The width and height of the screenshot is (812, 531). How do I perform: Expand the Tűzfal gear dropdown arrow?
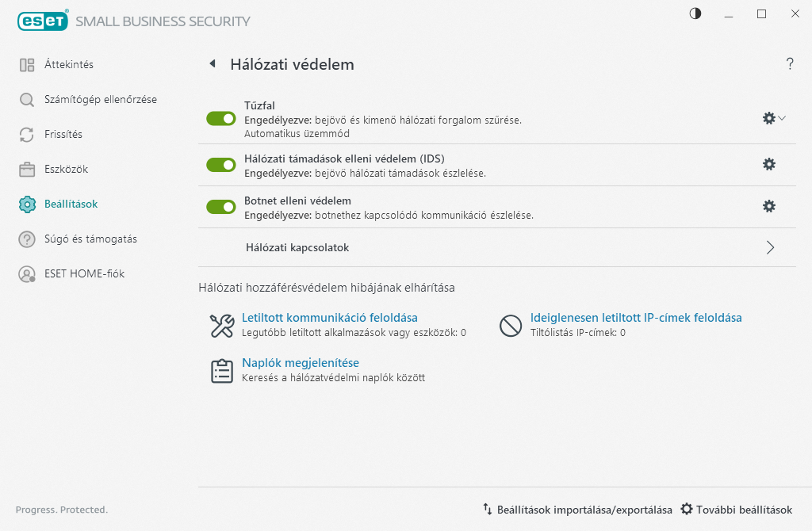(x=782, y=118)
